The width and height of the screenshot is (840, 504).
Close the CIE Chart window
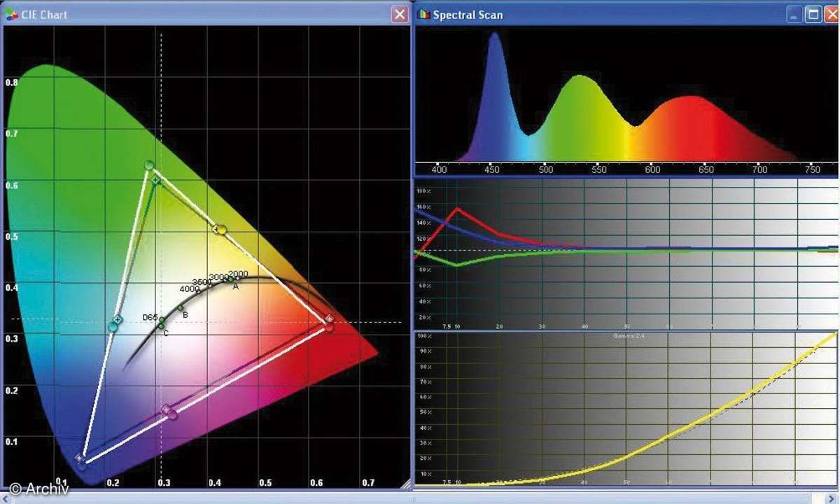(400, 15)
